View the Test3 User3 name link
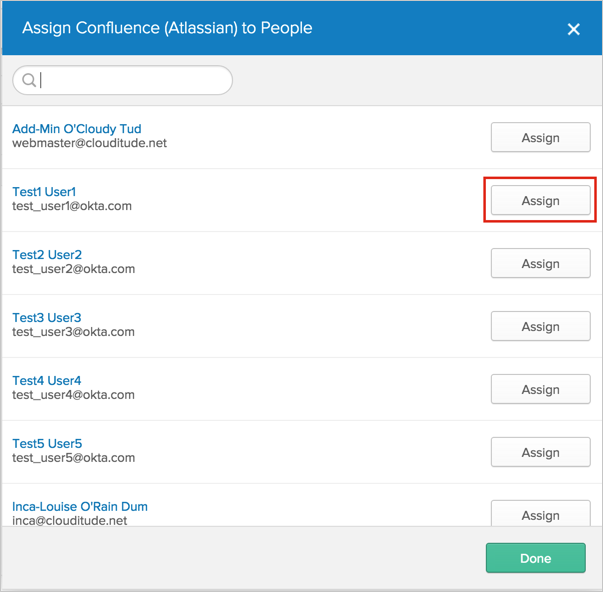603x592 pixels. (47, 317)
